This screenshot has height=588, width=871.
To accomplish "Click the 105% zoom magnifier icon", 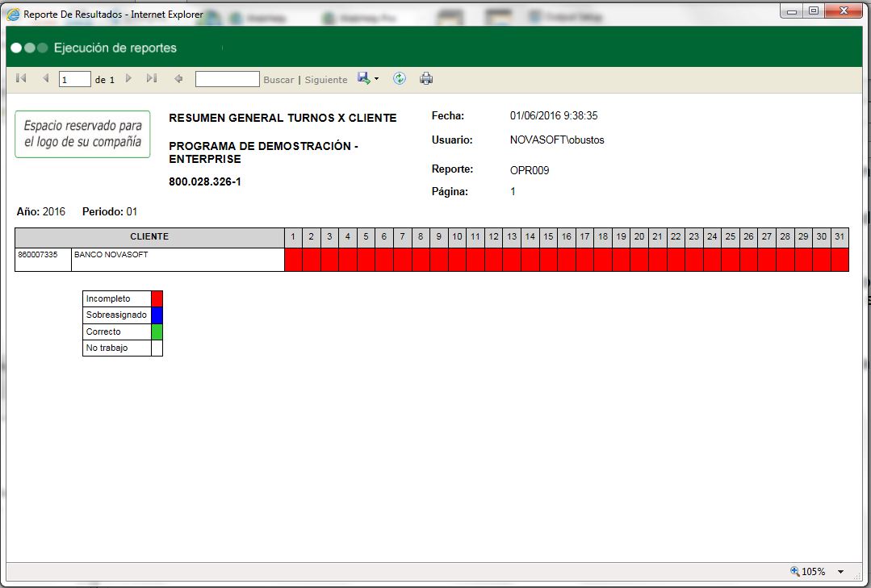I will tap(795, 571).
